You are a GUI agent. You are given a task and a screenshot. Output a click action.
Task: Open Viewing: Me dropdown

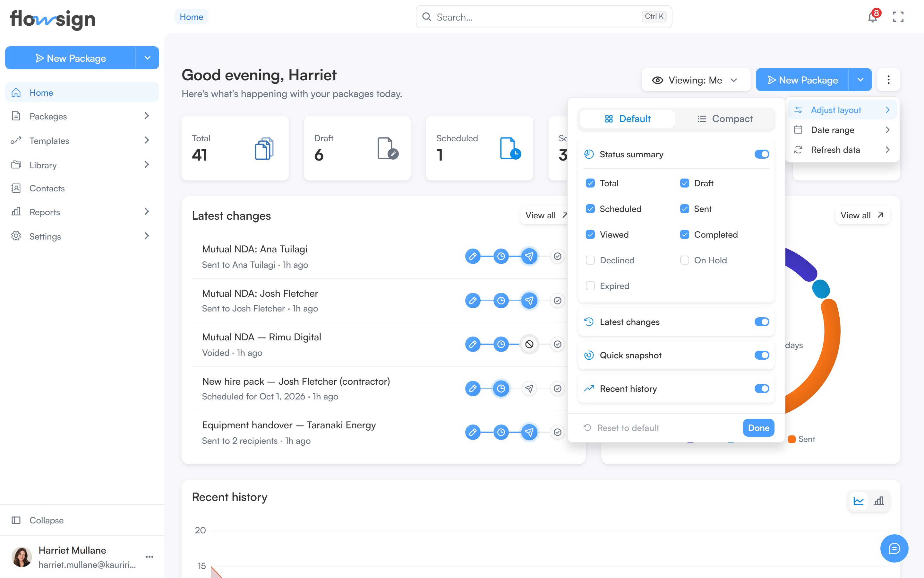tap(696, 80)
